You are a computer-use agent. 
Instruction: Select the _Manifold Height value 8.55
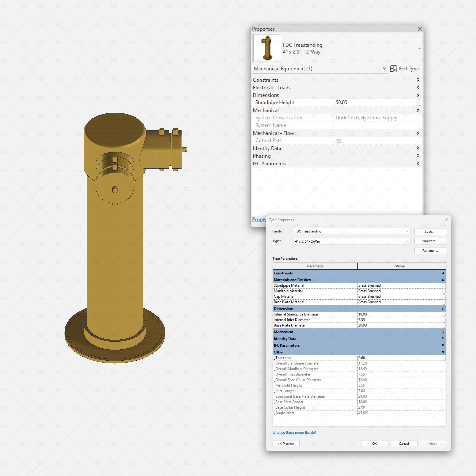(x=400, y=385)
